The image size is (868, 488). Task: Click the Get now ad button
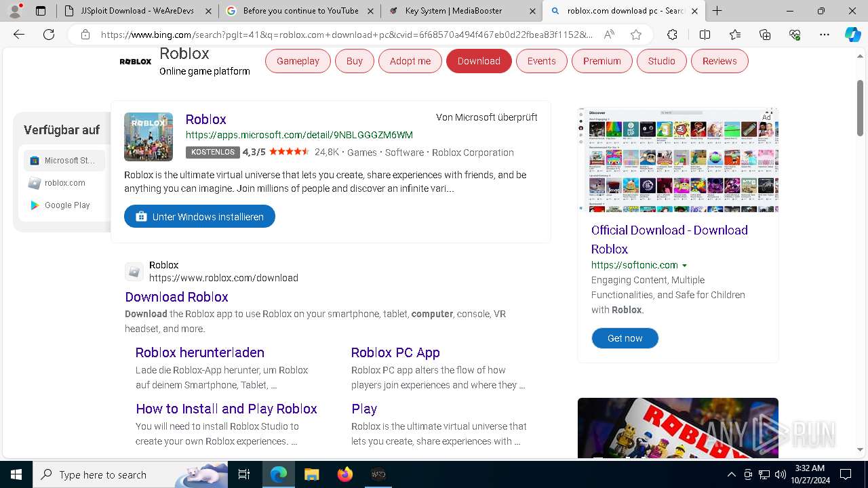pos(625,338)
